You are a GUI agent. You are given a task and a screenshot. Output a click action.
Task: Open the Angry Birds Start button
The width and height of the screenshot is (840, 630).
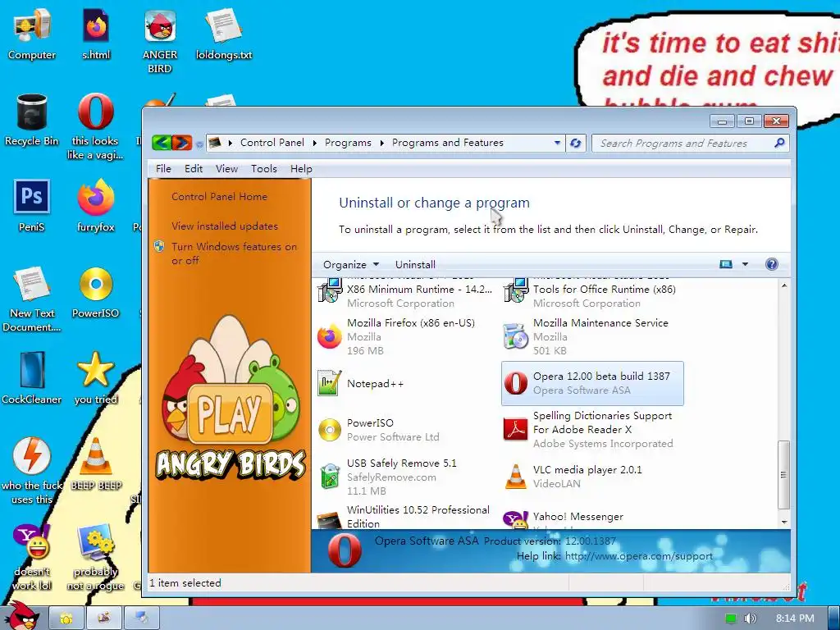coord(21,616)
